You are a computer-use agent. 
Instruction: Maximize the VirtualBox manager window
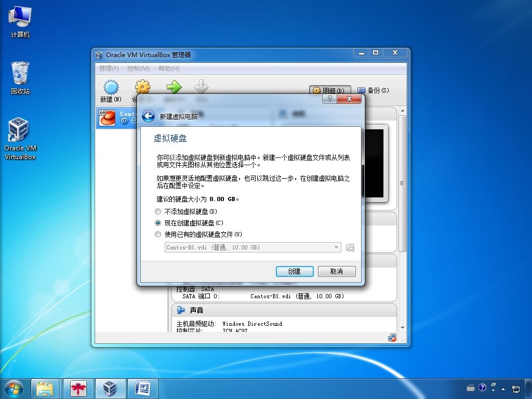click(x=376, y=52)
